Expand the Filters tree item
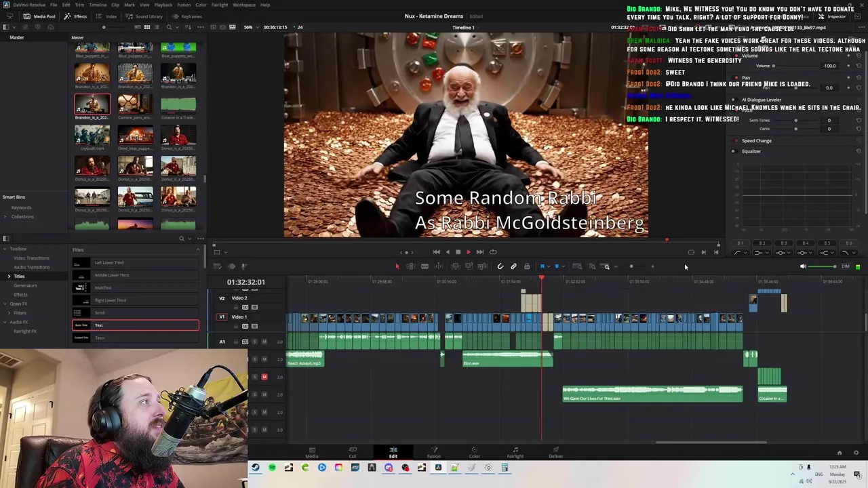Viewport: 868px width, 488px height. pos(9,312)
